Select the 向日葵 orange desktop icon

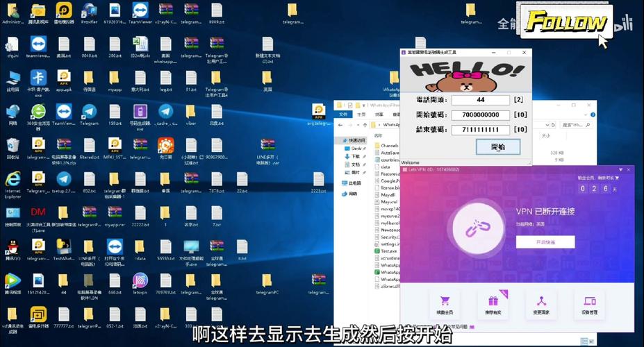click(x=166, y=149)
